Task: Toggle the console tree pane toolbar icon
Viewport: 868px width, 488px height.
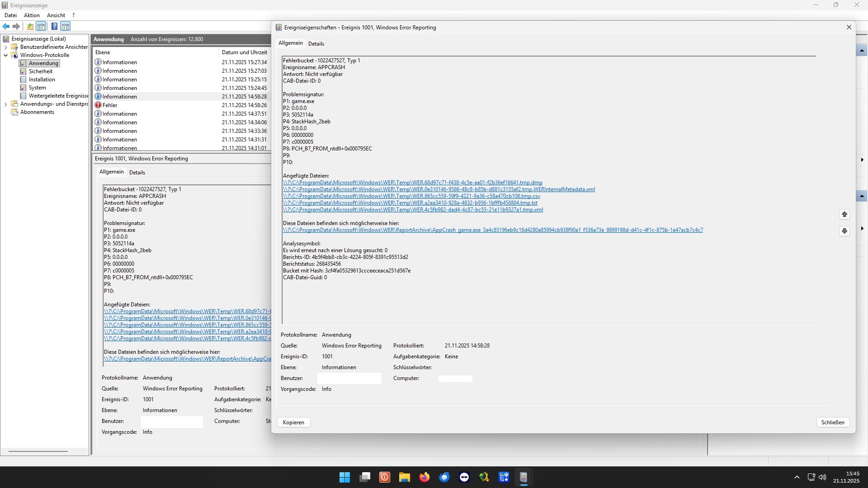Action: (41, 26)
